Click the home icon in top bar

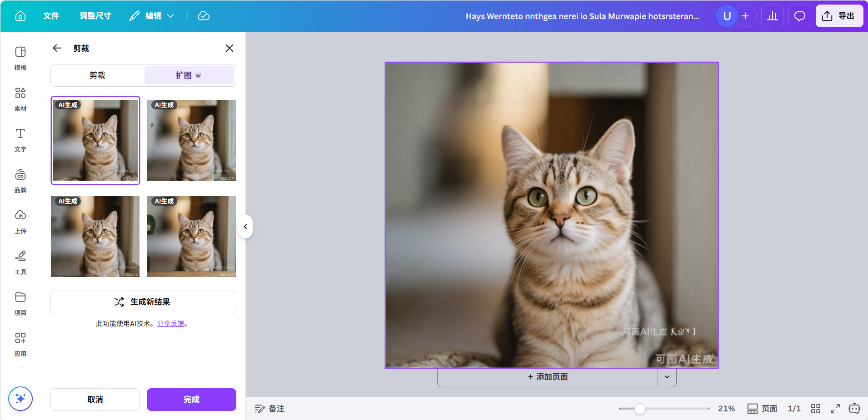click(x=20, y=16)
